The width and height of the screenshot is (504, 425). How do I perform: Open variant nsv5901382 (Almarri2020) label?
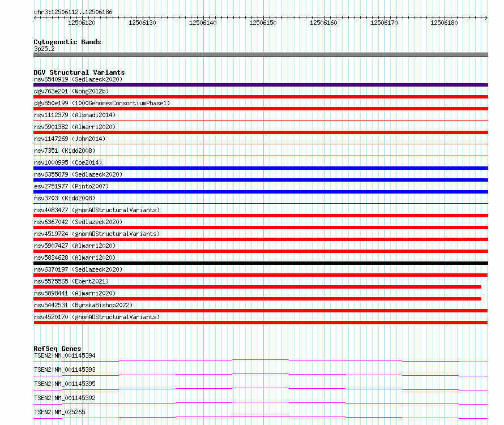tap(75, 127)
